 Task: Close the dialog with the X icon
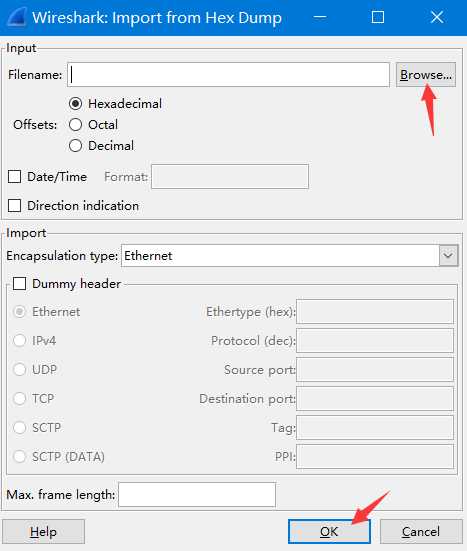click(437, 17)
